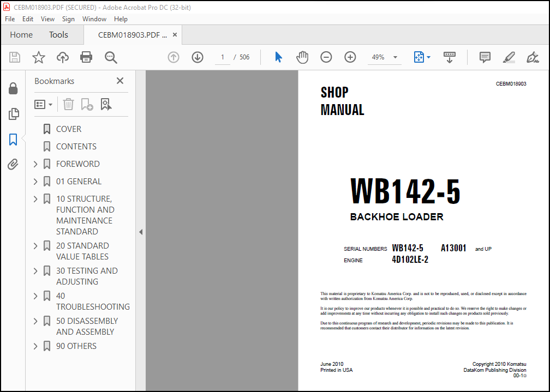Select the Highlight text tool

pos(509,57)
